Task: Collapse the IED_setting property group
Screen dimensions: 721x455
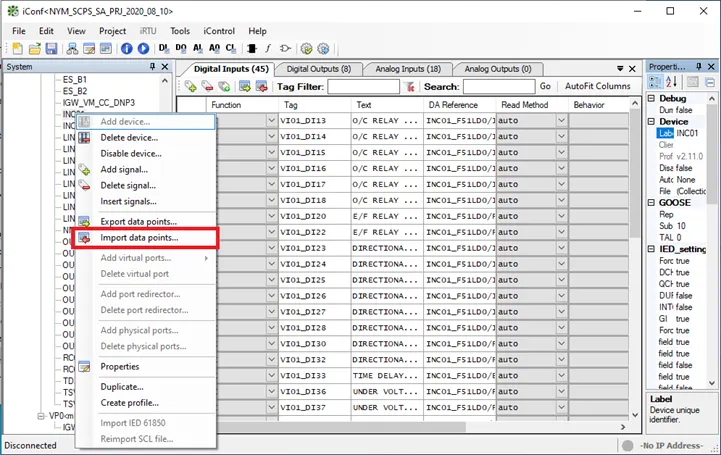Action: 651,249
